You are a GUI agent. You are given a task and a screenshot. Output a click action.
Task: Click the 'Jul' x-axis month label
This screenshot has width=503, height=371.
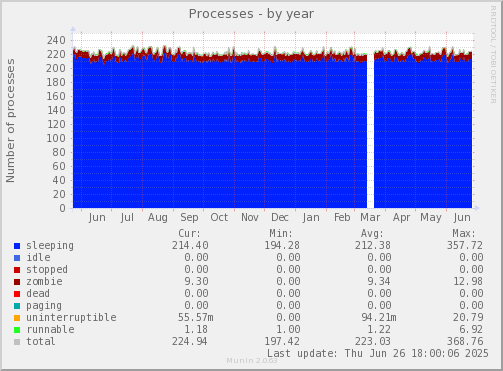(127, 218)
